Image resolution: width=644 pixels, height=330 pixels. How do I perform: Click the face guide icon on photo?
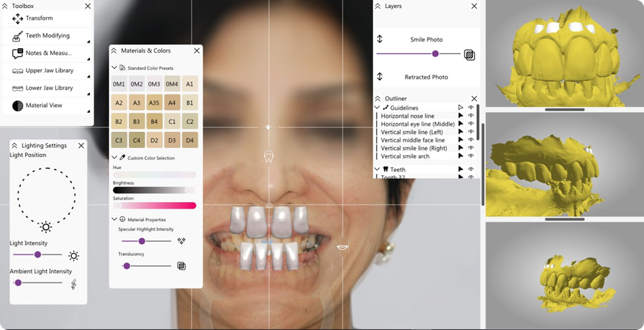pos(269,157)
